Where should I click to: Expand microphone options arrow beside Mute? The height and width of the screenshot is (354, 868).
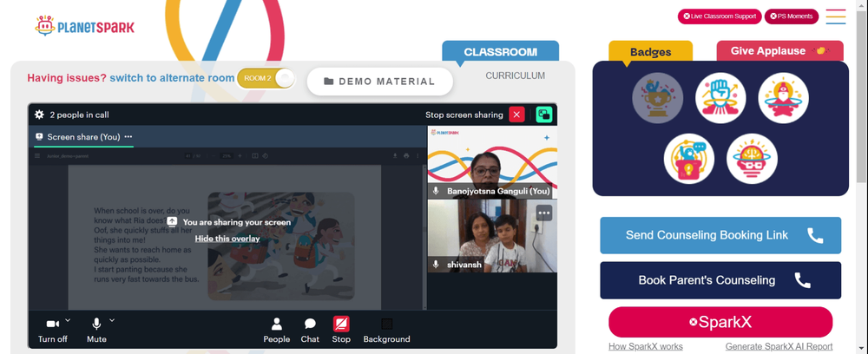pyautogui.click(x=111, y=319)
